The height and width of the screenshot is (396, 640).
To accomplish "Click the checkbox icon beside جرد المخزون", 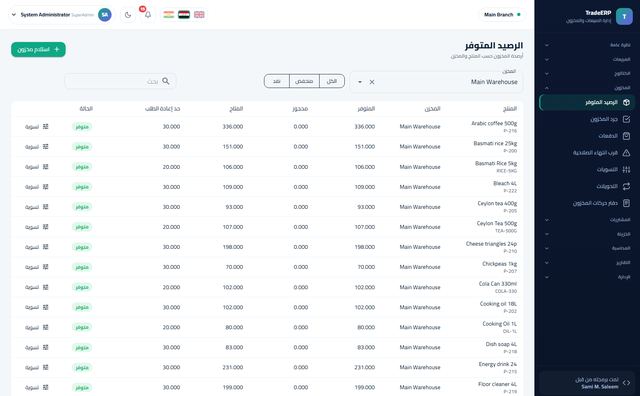I will (x=626, y=119).
